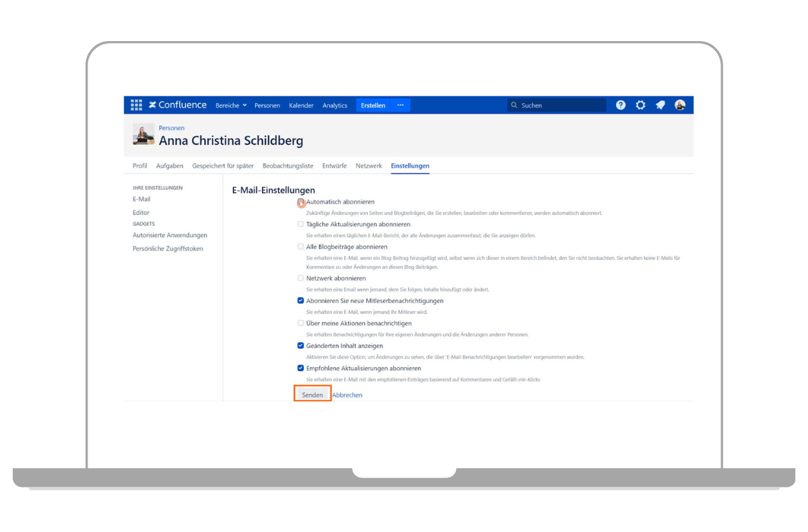Disable Empfohlene Aktualisierungen abonnieren

pos(301,368)
